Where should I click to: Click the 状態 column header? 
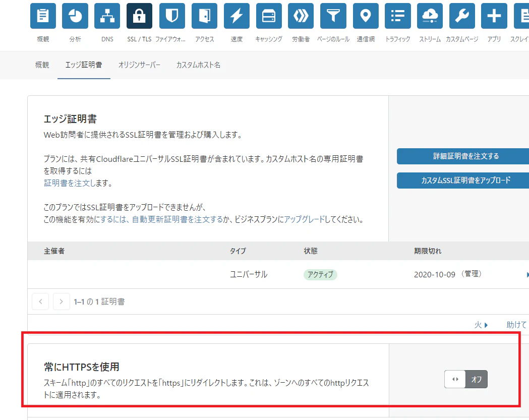click(310, 251)
